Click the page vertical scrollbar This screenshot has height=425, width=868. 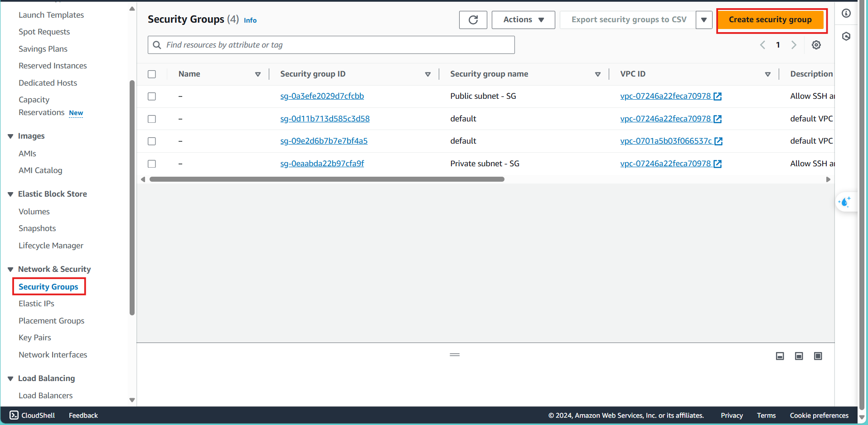(x=862, y=204)
